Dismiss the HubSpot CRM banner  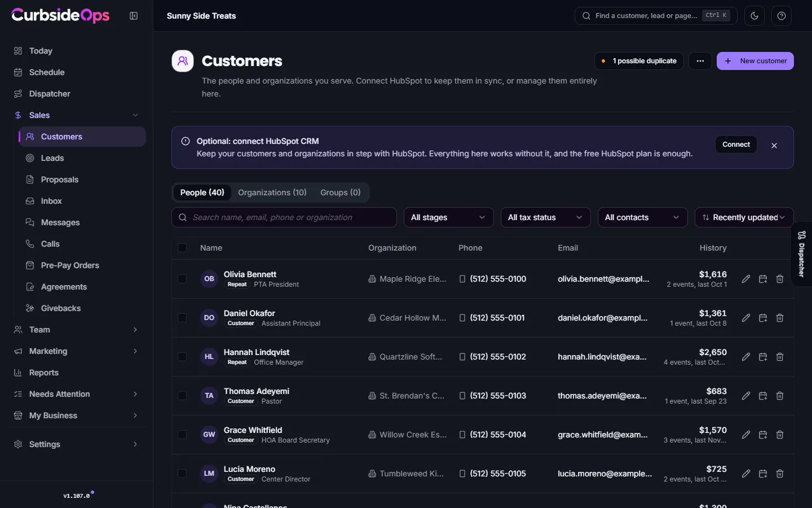774,146
